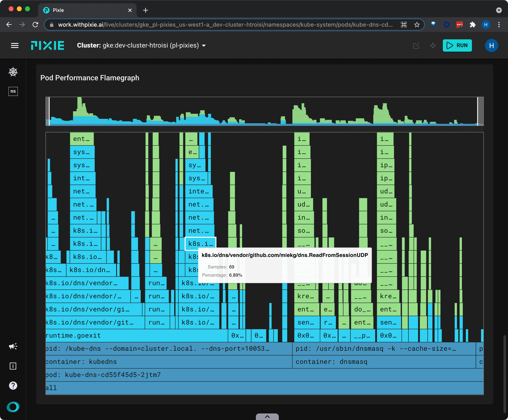Expand the bottom drawer chevron
The image size is (508, 420).
[267, 416]
